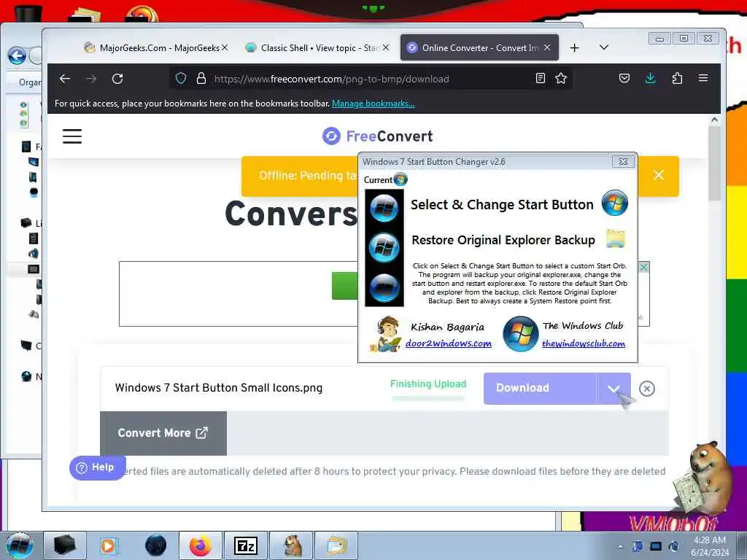Click the Convert More button

pyautogui.click(x=163, y=433)
